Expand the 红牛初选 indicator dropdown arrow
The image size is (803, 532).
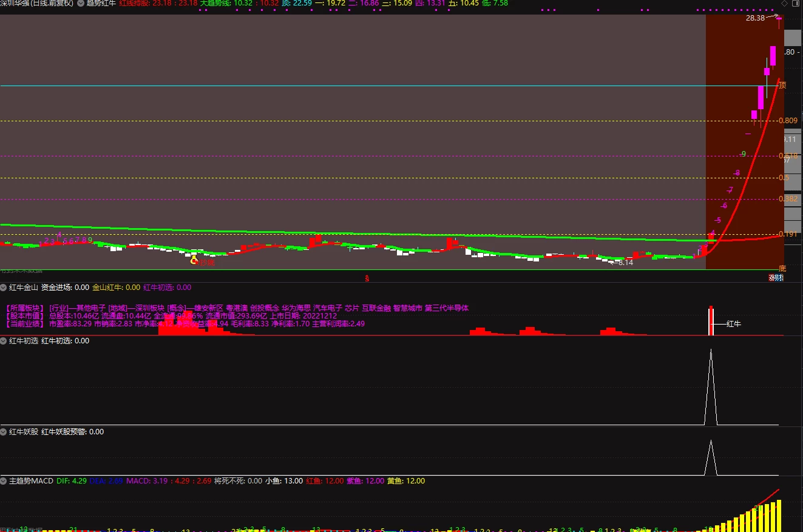pyautogui.click(x=4, y=341)
